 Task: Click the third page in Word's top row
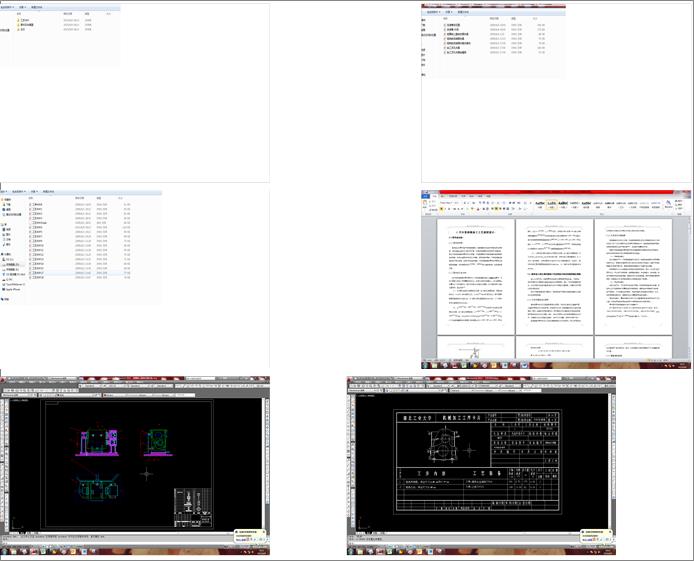(633, 277)
